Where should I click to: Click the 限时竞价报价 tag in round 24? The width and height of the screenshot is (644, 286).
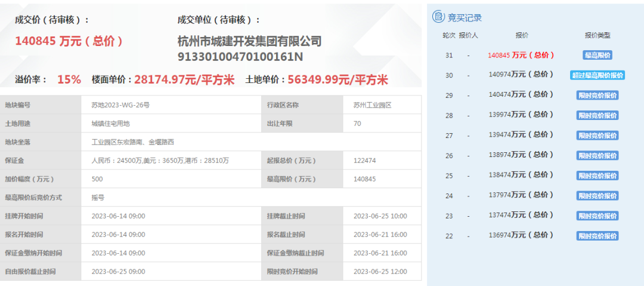pos(597,195)
